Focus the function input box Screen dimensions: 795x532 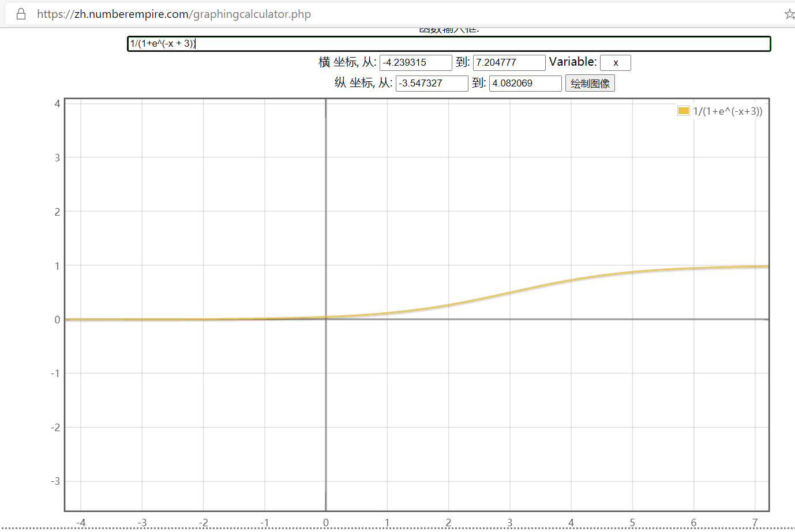click(449, 44)
